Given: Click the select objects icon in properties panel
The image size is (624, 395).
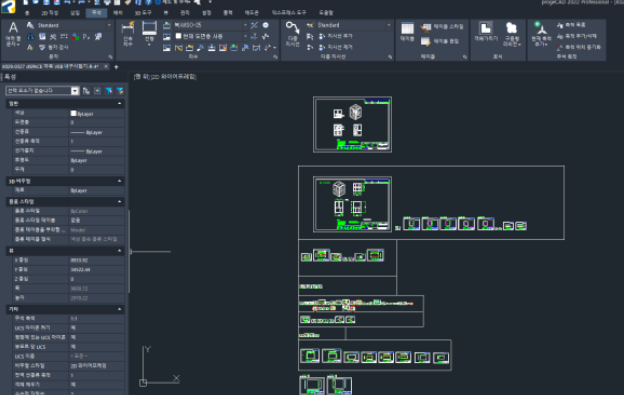Looking at the screenshot, I should 98,91.
